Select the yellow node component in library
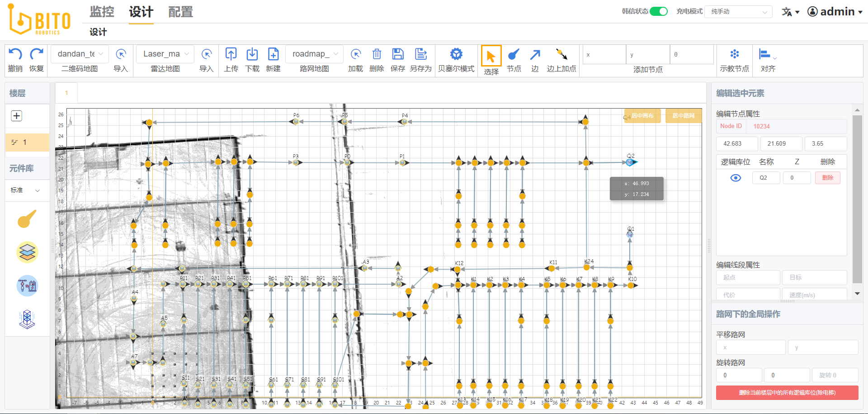 27,219
